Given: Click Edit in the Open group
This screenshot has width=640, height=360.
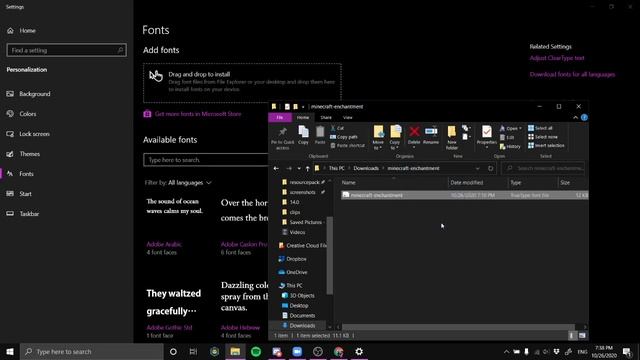Looking at the screenshot, I should pyautogui.click(x=507, y=138).
